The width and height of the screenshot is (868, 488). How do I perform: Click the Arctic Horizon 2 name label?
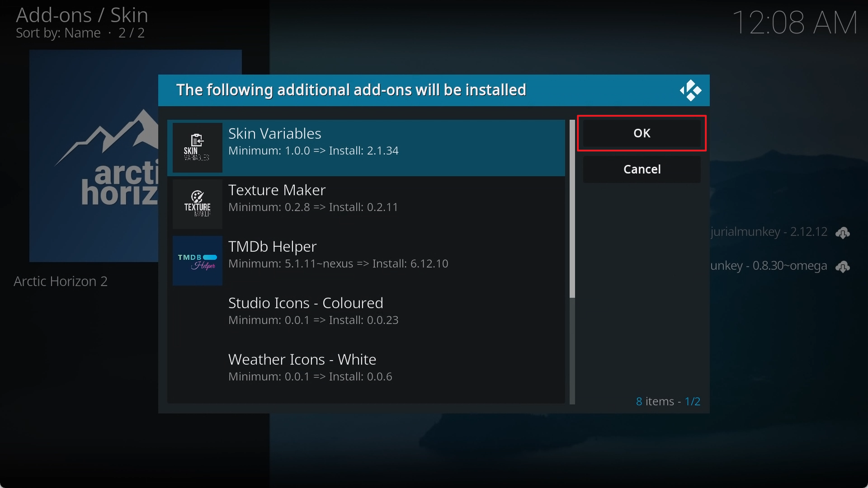61,282
